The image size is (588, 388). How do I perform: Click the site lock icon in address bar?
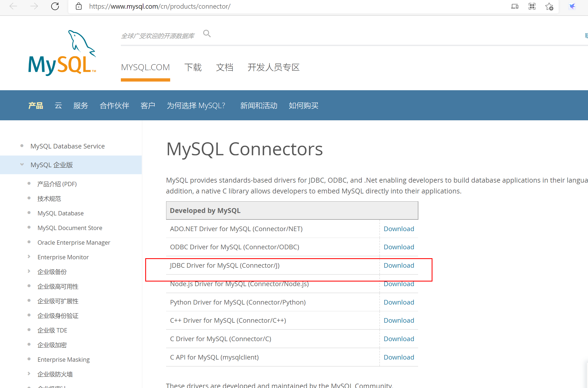79,6
